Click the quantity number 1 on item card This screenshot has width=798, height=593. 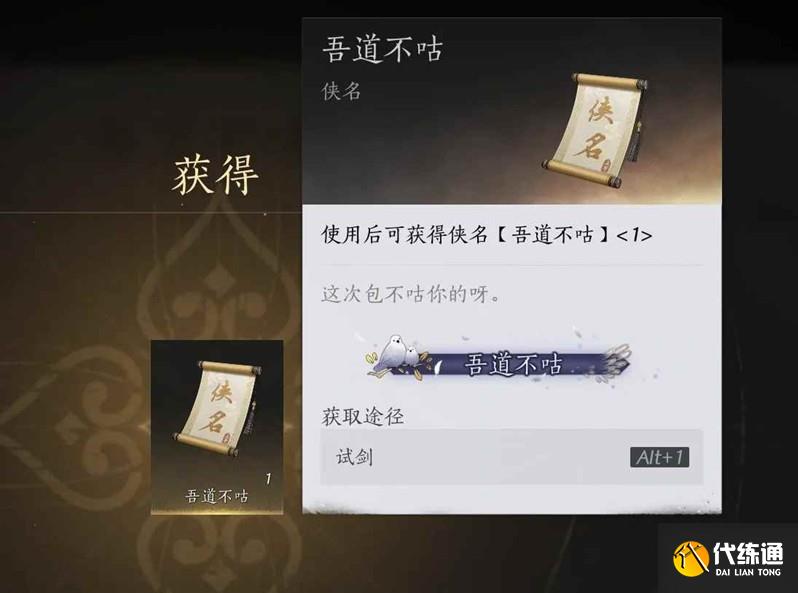(268, 478)
